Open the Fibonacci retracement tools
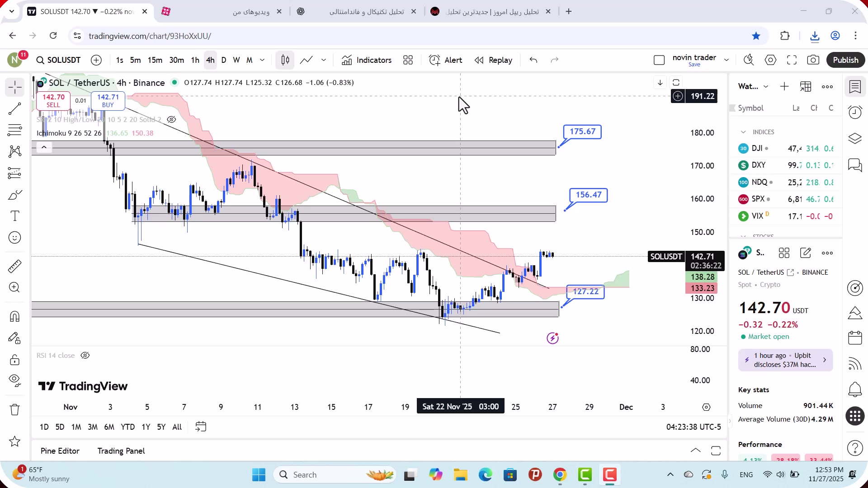The image size is (868, 488). [15, 130]
